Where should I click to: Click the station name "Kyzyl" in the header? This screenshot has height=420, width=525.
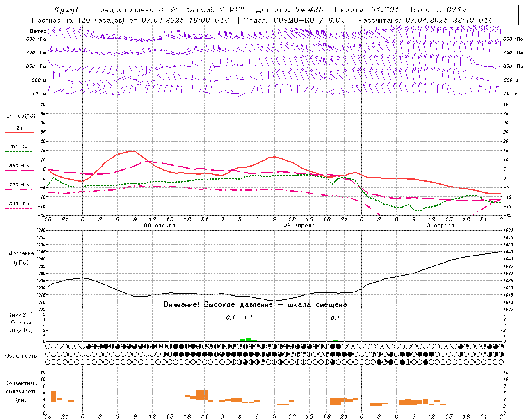pos(66,10)
